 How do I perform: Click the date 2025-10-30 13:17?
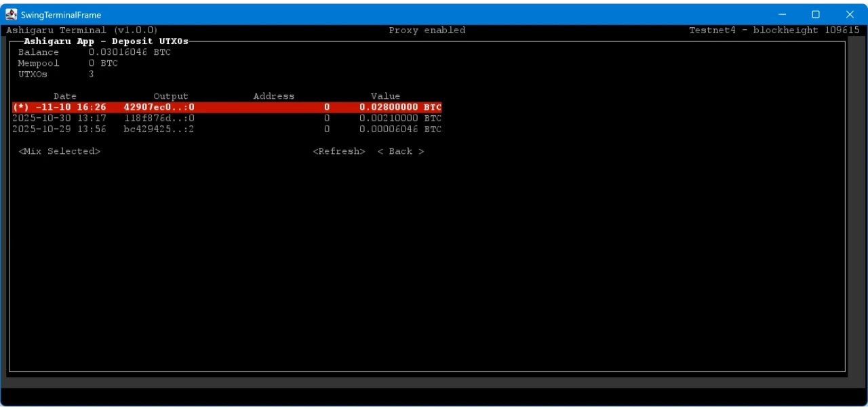click(x=60, y=118)
